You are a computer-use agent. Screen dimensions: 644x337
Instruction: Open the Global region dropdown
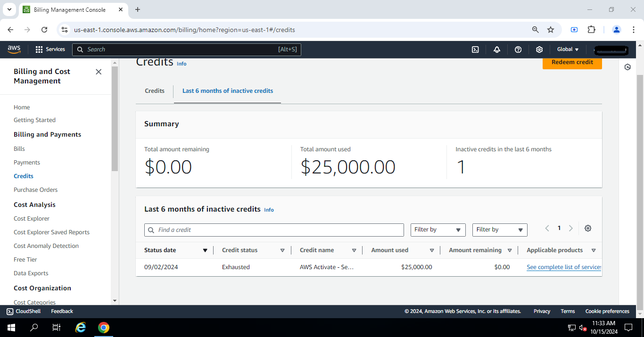coord(568,49)
